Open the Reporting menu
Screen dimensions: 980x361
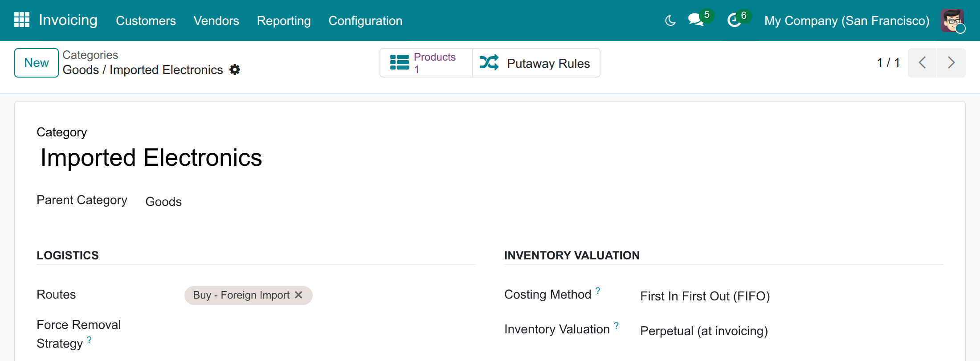point(284,21)
